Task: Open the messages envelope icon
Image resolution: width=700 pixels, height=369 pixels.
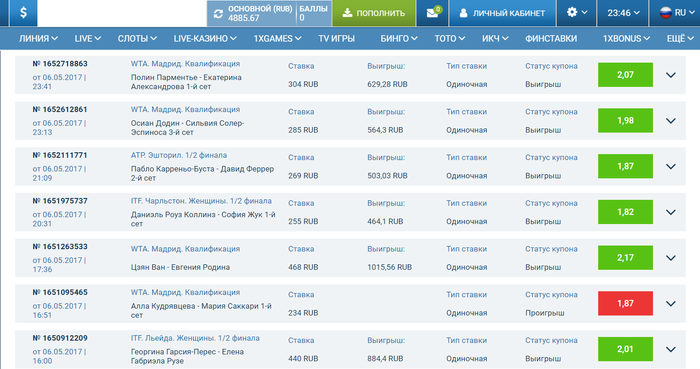Action: tap(432, 13)
